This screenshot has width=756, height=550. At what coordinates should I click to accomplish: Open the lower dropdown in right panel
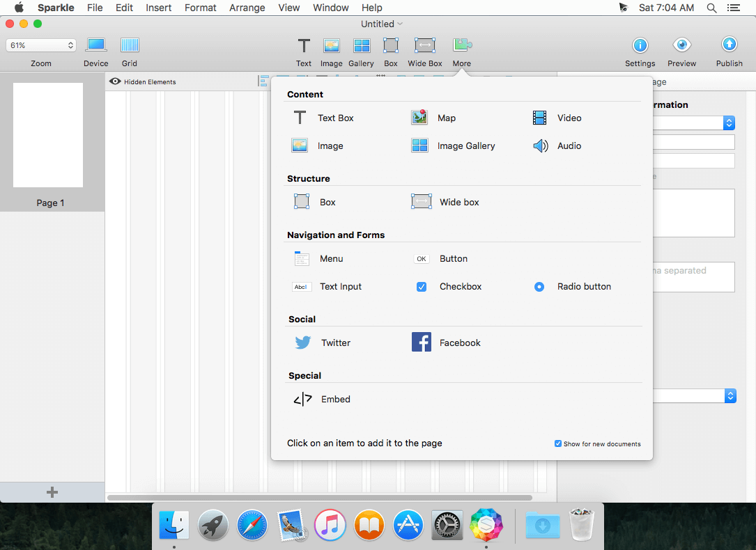(730, 395)
